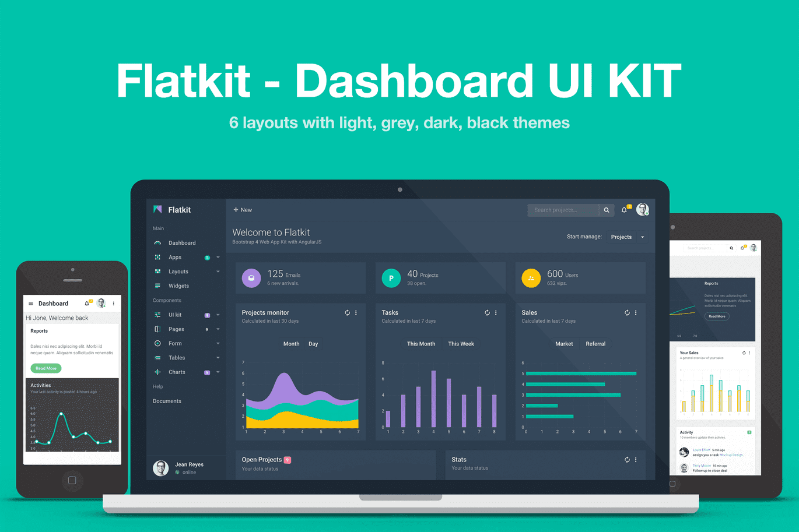
Task: Click the Layouts icon in sidebar
Action: pos(157,272)
